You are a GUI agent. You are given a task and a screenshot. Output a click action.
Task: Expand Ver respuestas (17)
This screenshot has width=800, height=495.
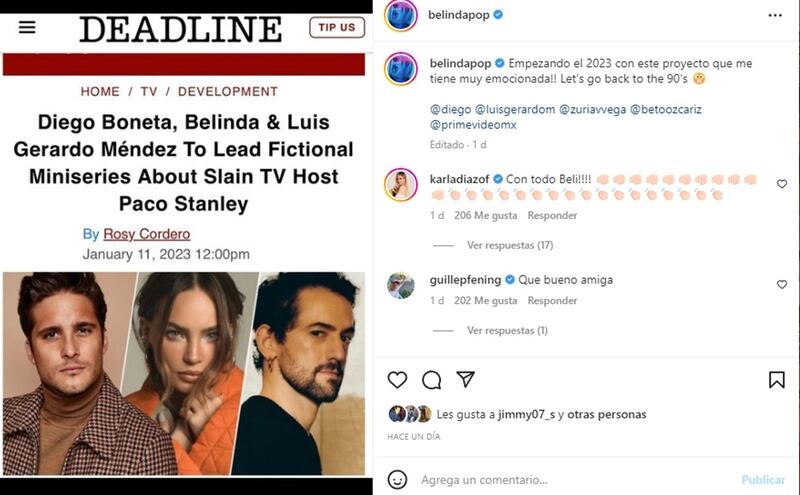(510, 245)
